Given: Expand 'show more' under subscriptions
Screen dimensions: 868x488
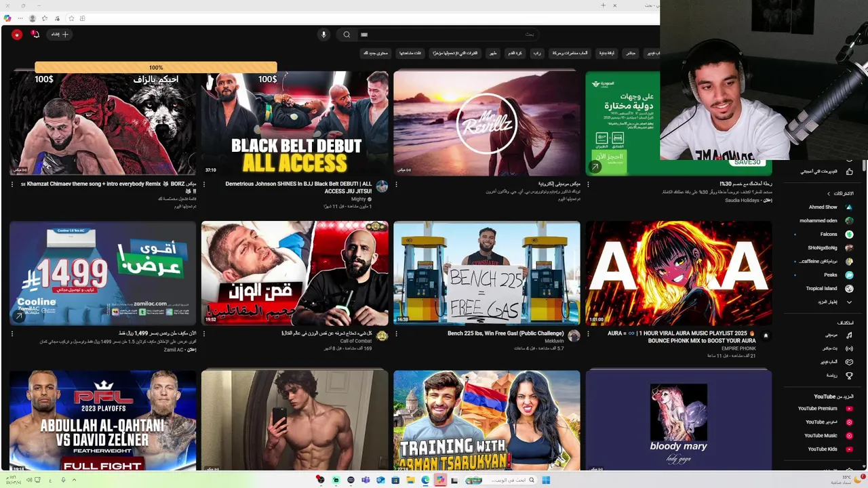Looking at the screenshot, I should tap(834, 302).
